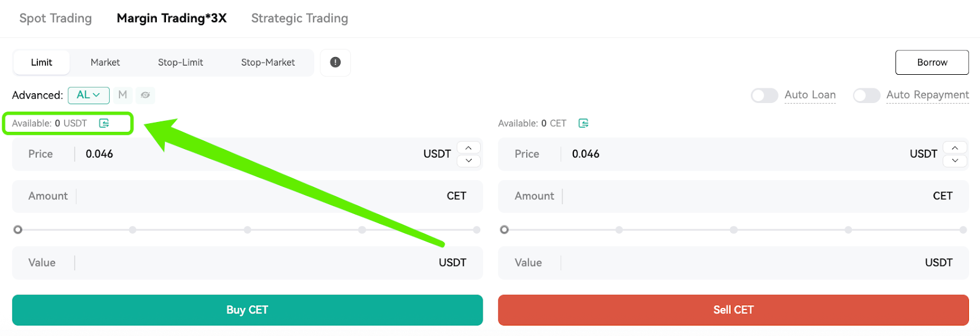This screenshot has height=336, width=980.
Task: Select the Market order type
Action: (105, 63)
